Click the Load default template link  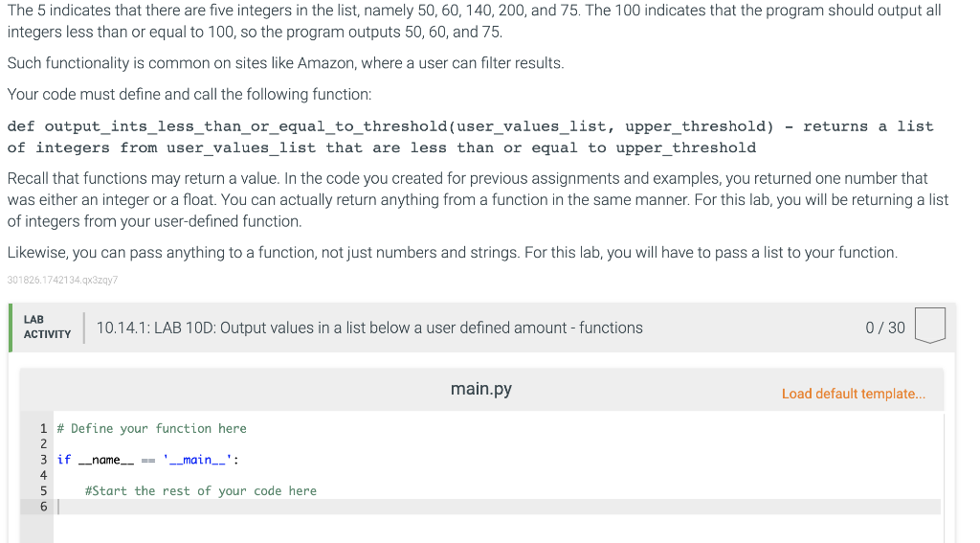coord(853,394)
